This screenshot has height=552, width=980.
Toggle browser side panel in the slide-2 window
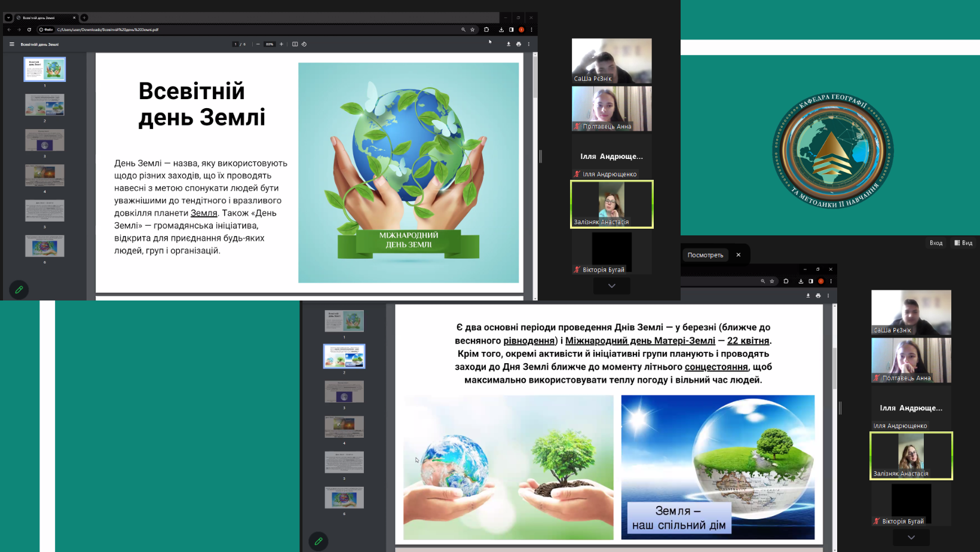[x=811, y=281]
